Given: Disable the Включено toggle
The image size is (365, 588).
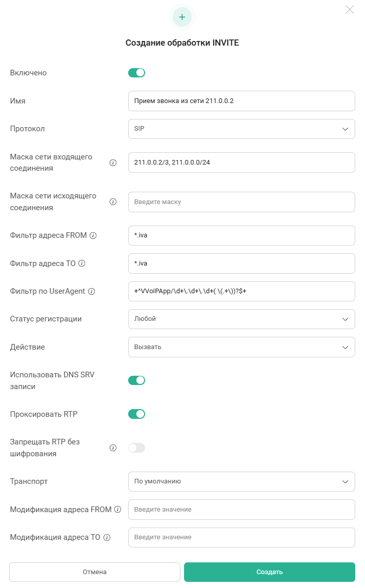Looking at the screenshot, I should coord(136,73).
